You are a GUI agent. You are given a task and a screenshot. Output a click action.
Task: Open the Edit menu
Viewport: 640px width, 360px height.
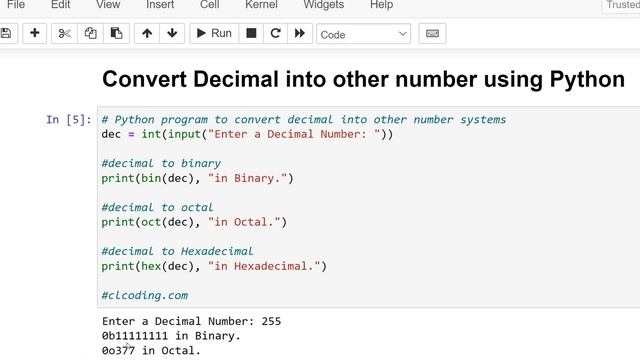tap(60, 5)
